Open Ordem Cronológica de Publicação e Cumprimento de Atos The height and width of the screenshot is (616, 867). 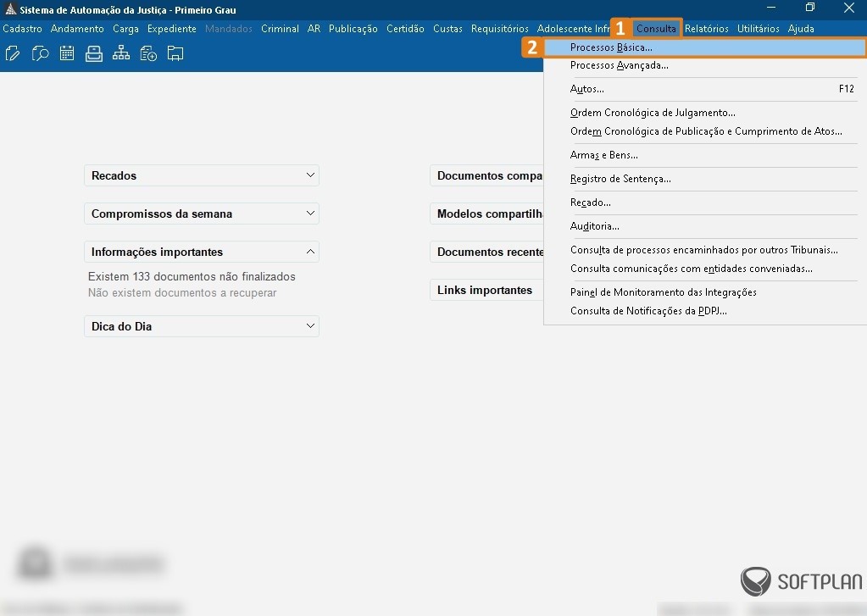(704, 131)
